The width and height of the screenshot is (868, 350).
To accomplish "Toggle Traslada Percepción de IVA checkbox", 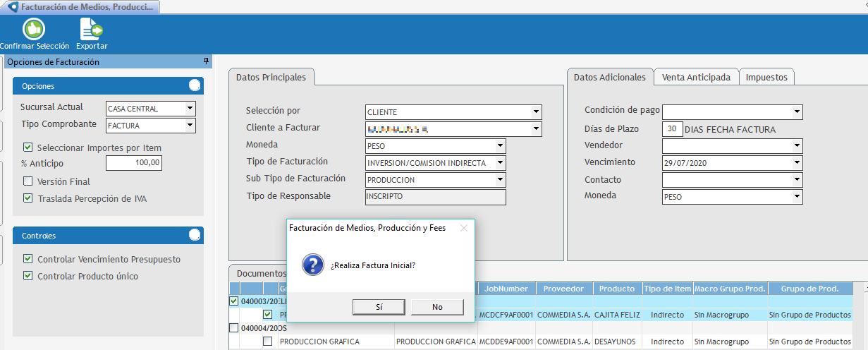I will pos(28,198).
